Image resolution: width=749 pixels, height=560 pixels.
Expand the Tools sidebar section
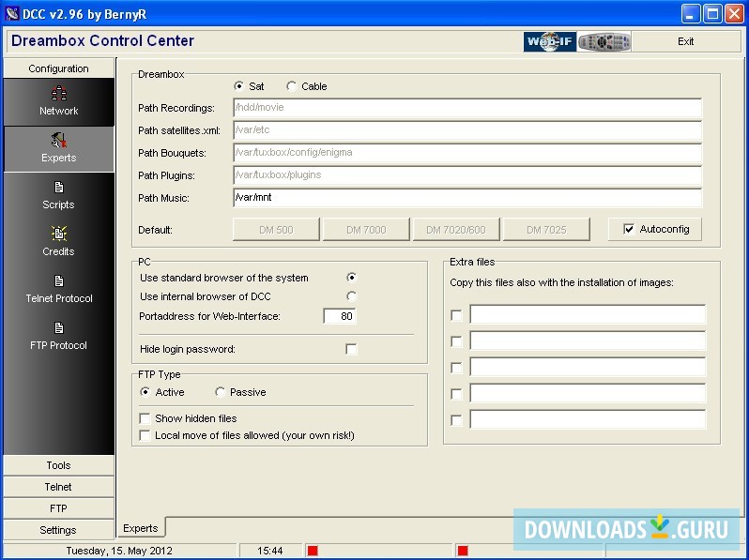[x=58, y=465]
